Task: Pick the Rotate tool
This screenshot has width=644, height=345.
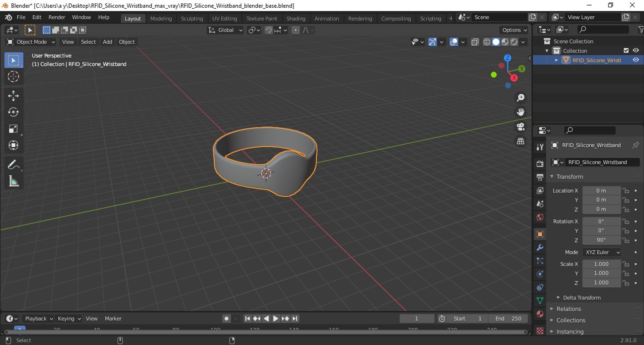Action: point(13,112)
